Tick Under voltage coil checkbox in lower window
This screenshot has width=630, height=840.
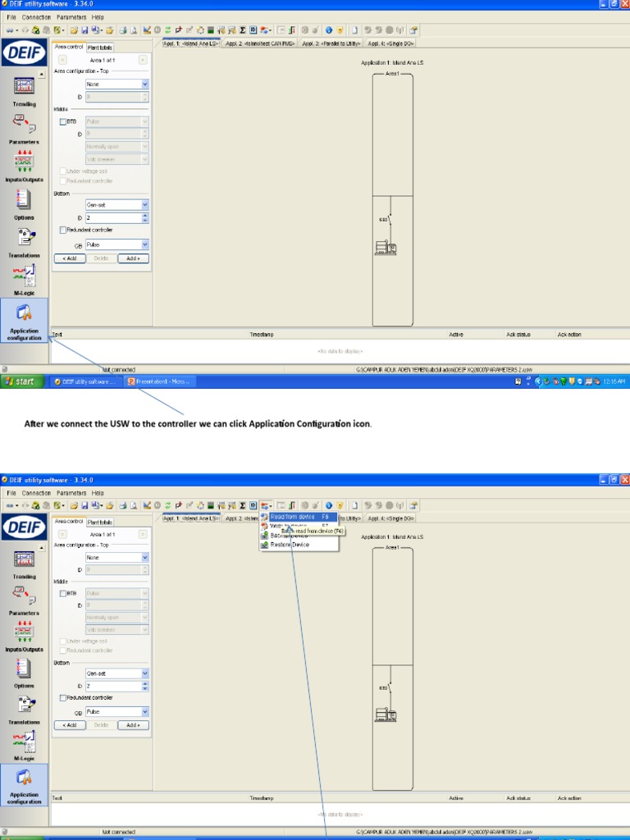point(62,641)
